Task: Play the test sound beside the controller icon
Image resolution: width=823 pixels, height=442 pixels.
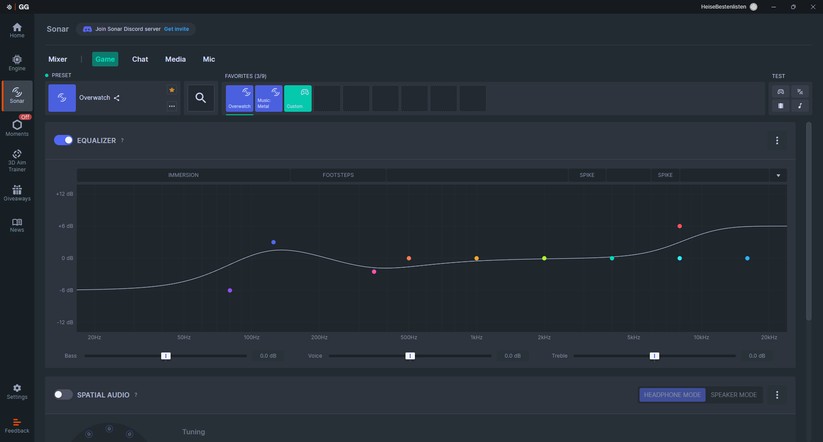Action: pos(800,91)
